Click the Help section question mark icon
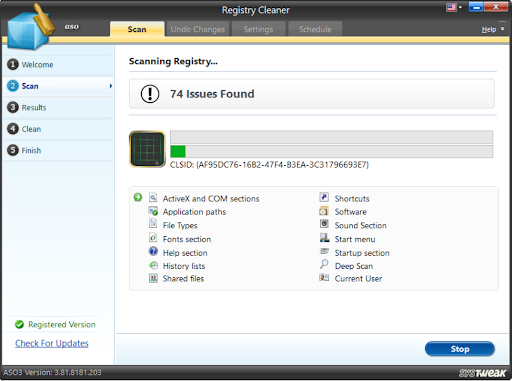 153,251
